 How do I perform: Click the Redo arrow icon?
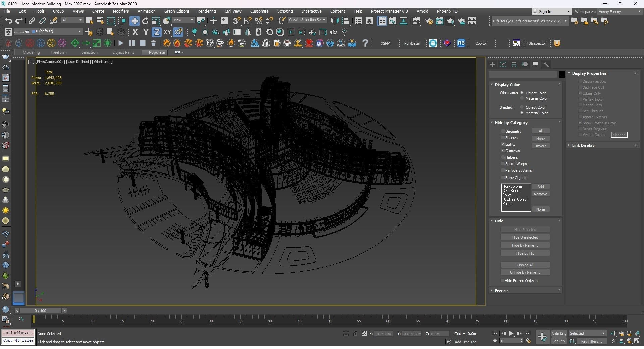click(19, 21)
